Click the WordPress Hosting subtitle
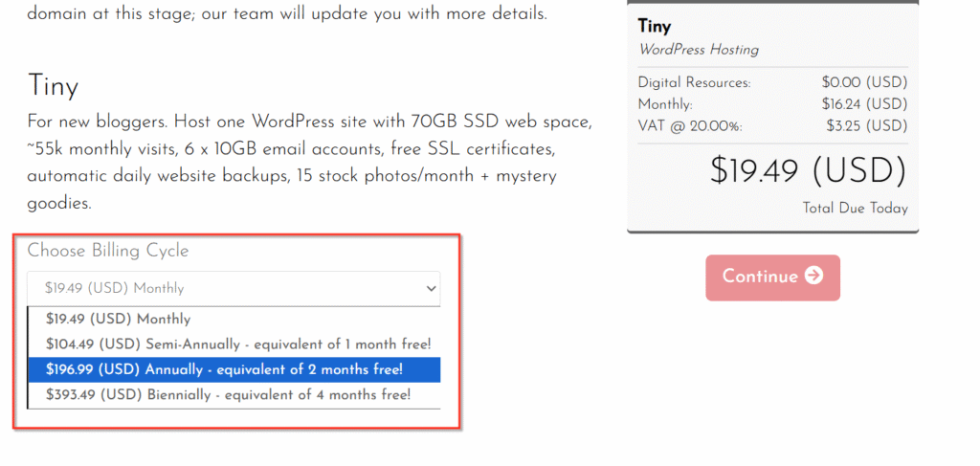 tap(698, 50)
